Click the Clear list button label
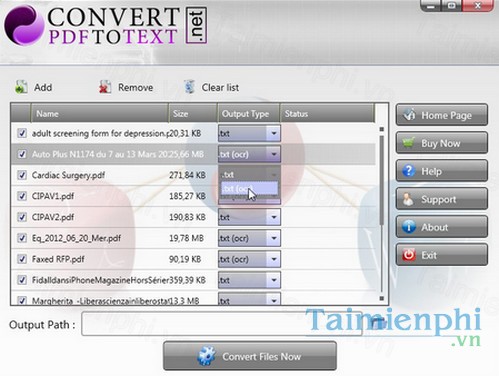This screenshot has height=376, width=499. pos(220,87)
